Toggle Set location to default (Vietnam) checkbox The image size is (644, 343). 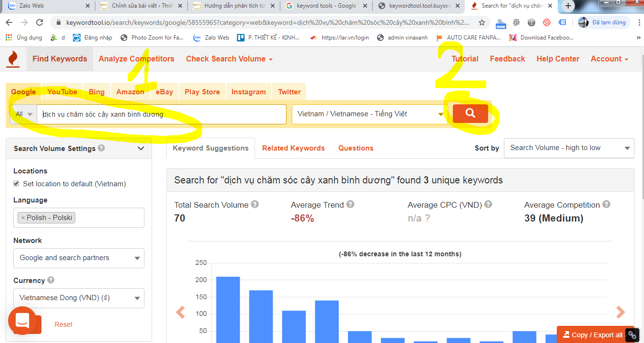pyautogui.click(x=16, y=183)
